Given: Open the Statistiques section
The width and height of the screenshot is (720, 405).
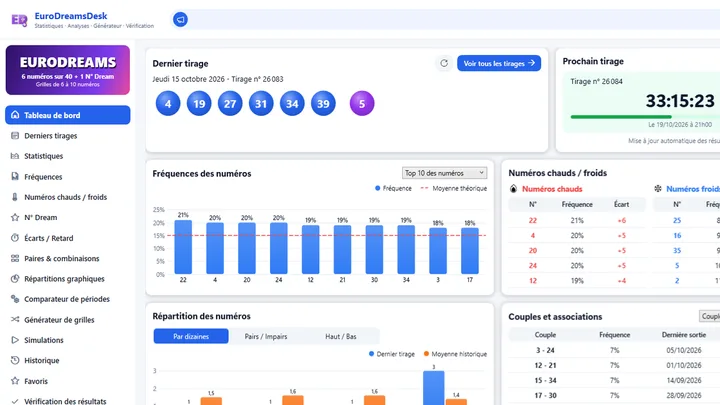Looking at the screenshot, I should pyautogui.click(x=68, y=156).
